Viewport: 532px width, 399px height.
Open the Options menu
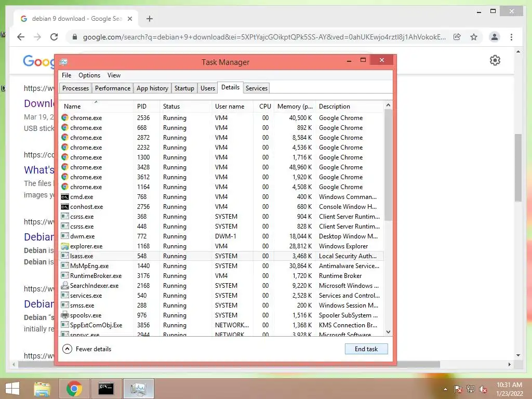[89, 75]
